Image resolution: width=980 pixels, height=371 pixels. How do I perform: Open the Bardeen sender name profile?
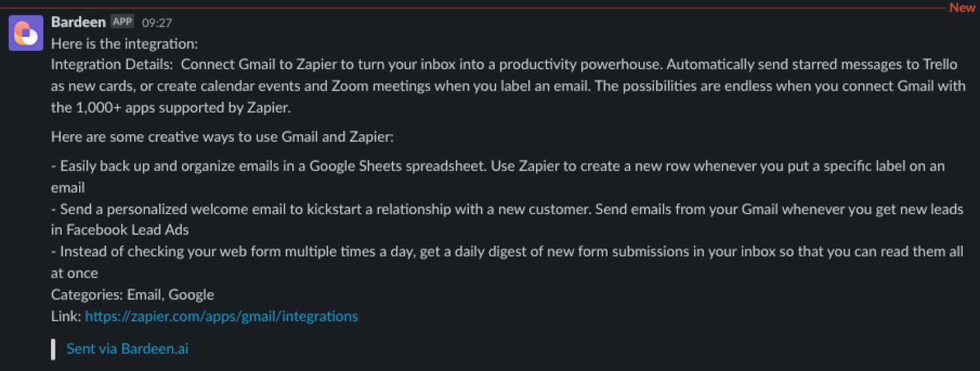pyautogui.click(x=78, y=22)
